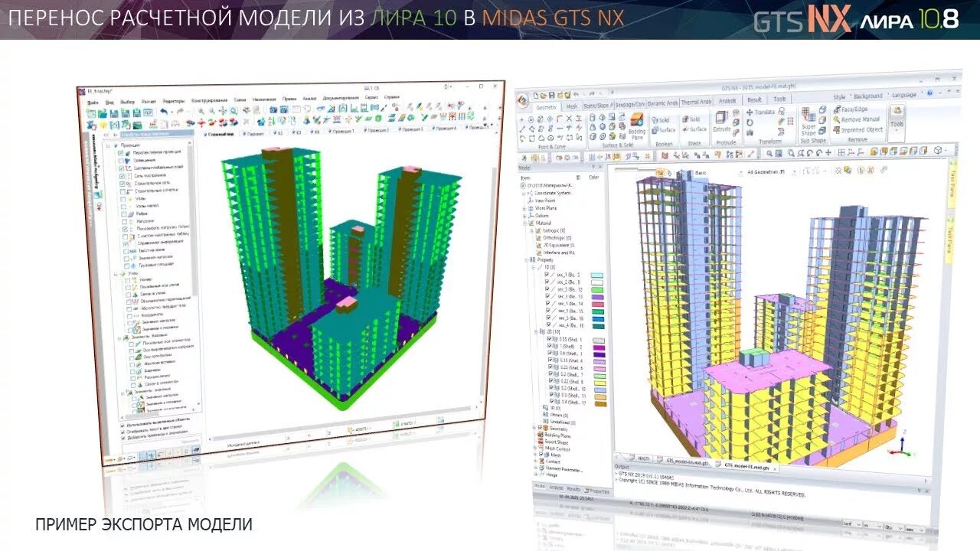Collapse the 1D [8] property group
980x551 pixels.
point(534,267)
